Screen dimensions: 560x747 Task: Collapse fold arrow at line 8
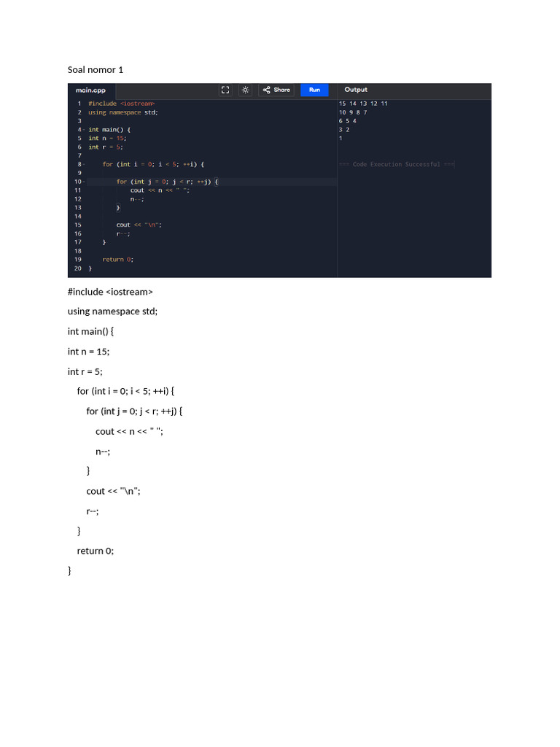(85, 164)
